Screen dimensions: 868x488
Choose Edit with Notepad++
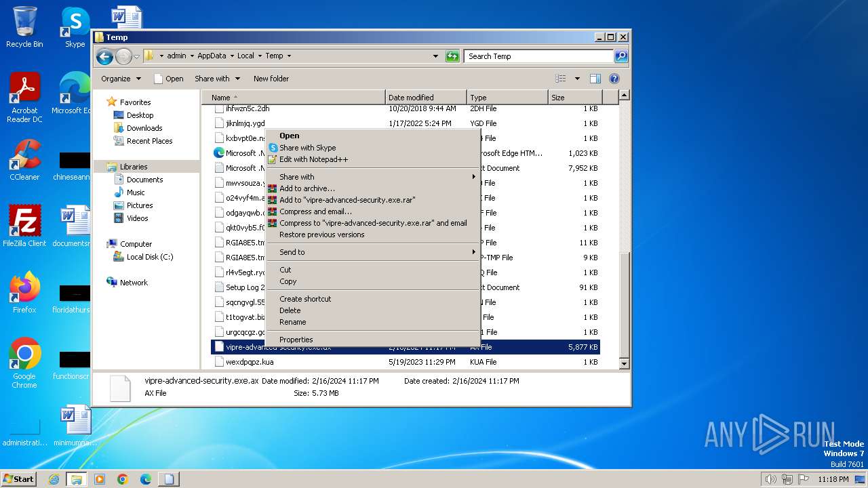pos(372,159)
